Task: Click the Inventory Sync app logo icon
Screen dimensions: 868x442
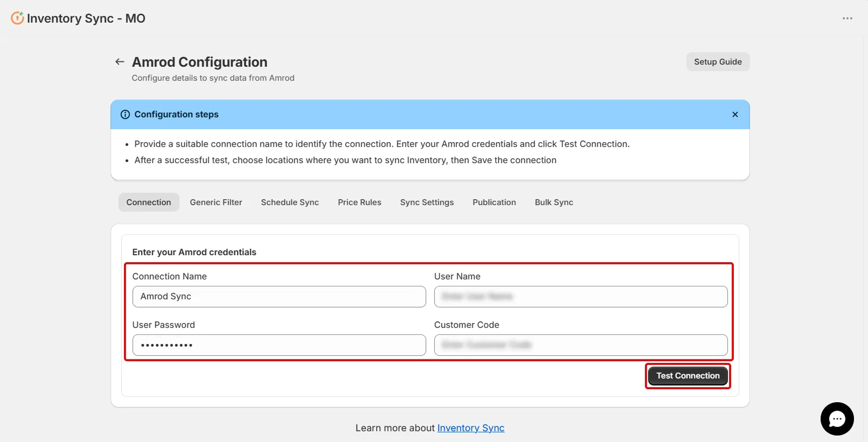Action: [17, 18]
